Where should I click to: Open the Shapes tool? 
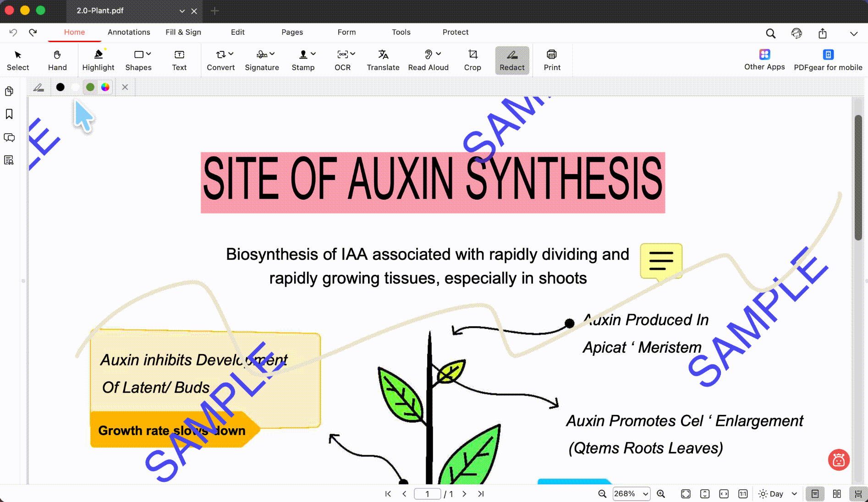(x=138, y=60)
